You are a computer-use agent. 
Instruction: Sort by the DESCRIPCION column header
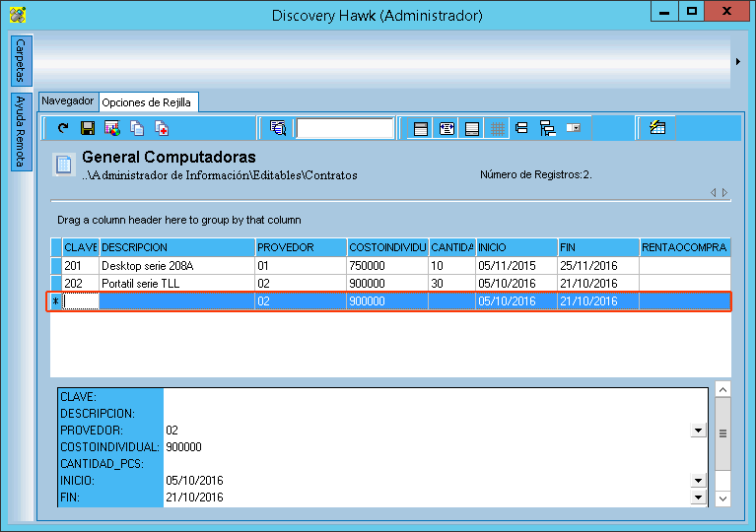point(177,247)
